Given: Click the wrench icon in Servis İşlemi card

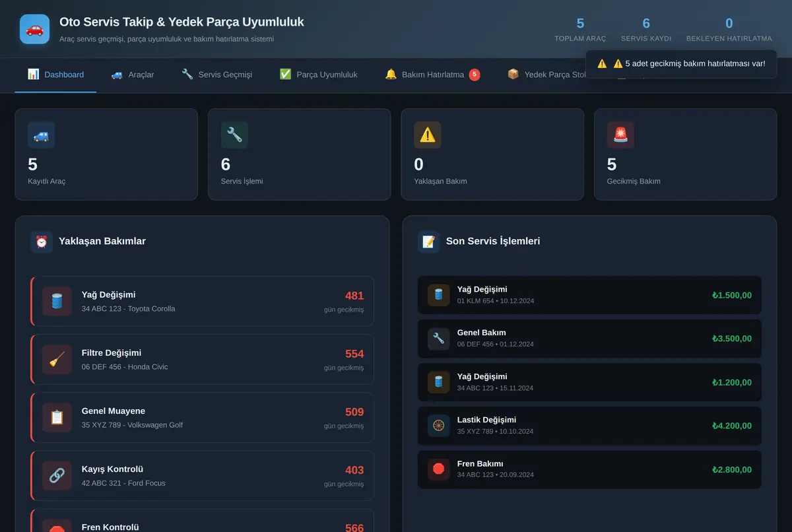Looking at the screenshot, I should [x=234, y=135].
